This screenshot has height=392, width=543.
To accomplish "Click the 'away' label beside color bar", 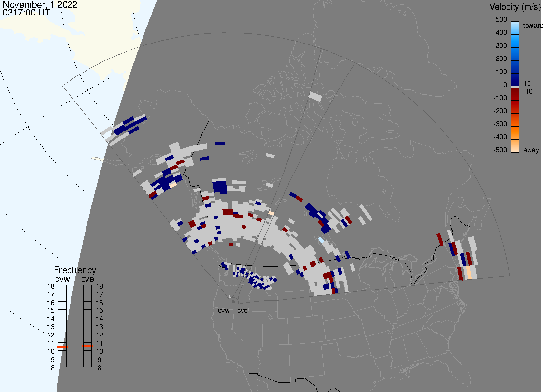I will (x=531, y=150).
